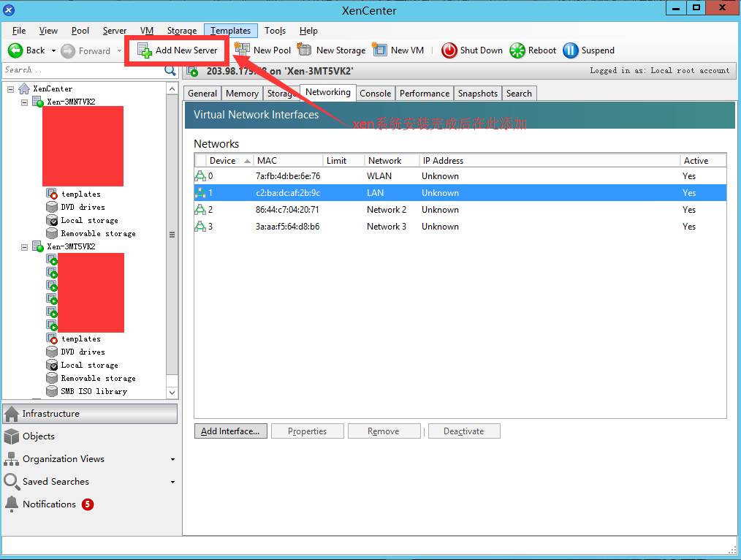Screen dimensions: 741x560
Task: Click the tree scrollbar down arrow
Action: coord(172,393)
